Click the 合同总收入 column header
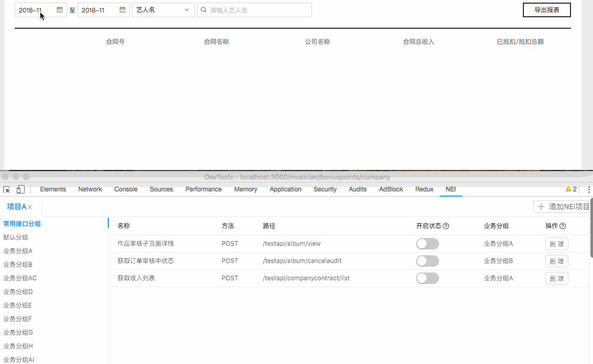 tap(419, 42)
